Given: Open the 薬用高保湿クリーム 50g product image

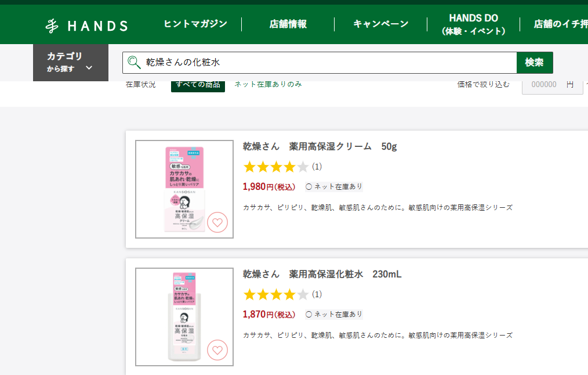Looking at the screenshot, I should 184,189.
